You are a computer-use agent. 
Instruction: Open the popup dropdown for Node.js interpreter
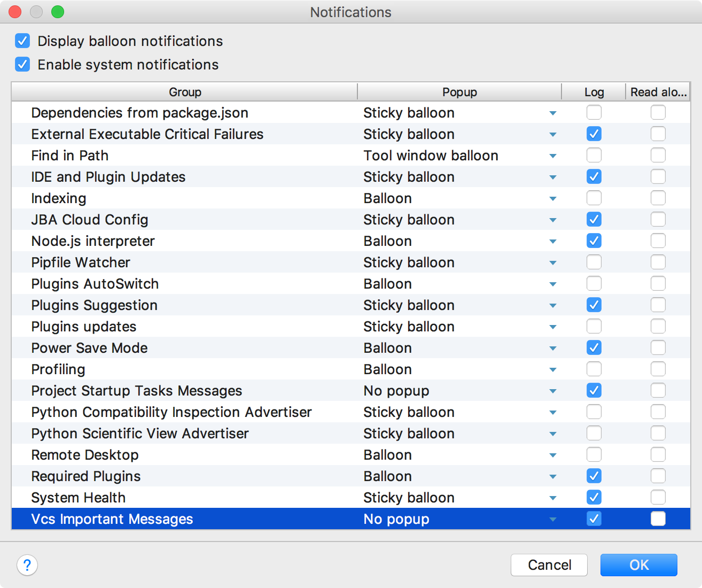tap(553, 241)
